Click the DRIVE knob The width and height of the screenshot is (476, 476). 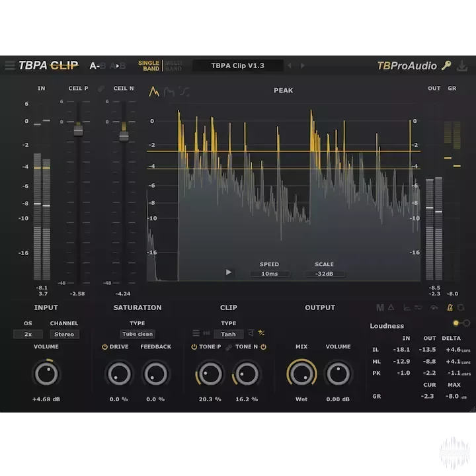tap(119, 373)
